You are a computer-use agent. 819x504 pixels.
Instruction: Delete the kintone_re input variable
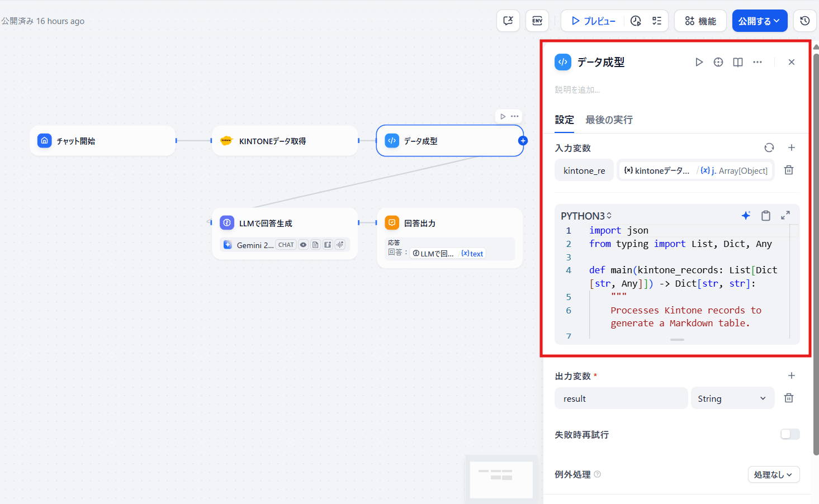pos(789,170)
